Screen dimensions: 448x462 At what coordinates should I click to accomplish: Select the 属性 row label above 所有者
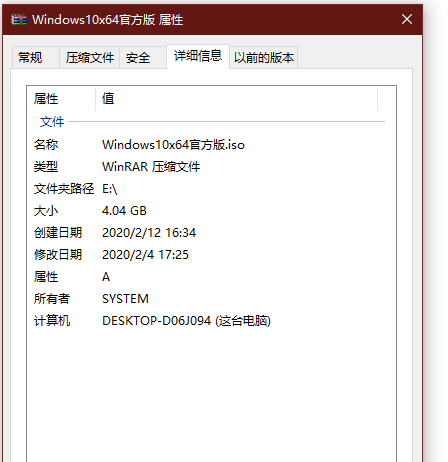coord(46,277)
